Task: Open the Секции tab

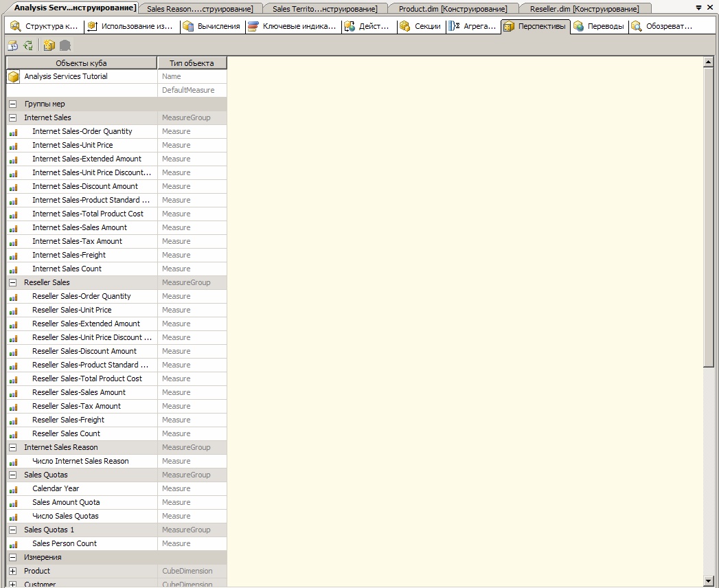Action: (x=421, y=27)
